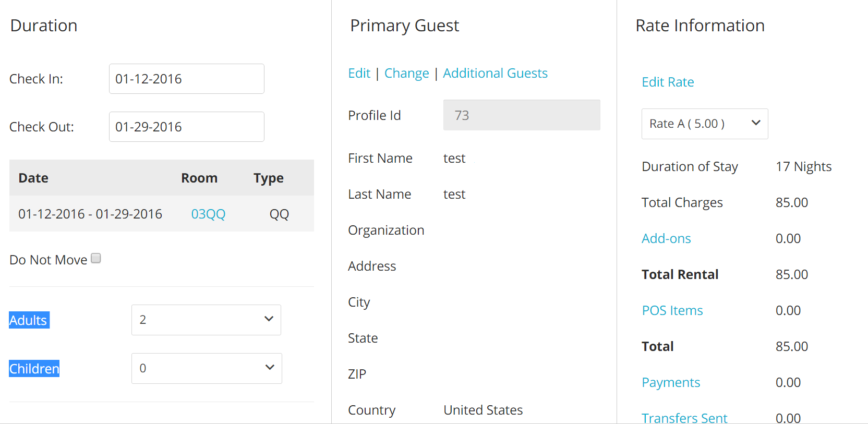This screenshot has width=868, height=424.
Task: Click the Change guest link
Action: pyautogui.click(x=406, y=74)
